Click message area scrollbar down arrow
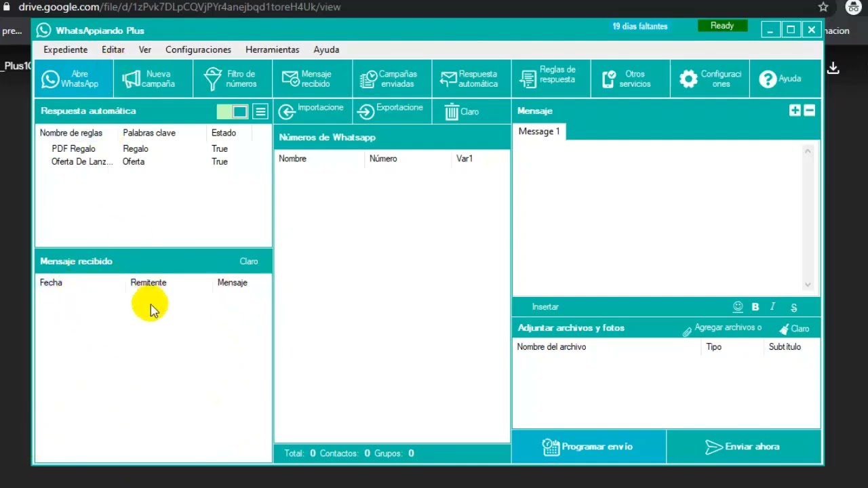This screenshot has height=488, width=868. click(808, 285)
